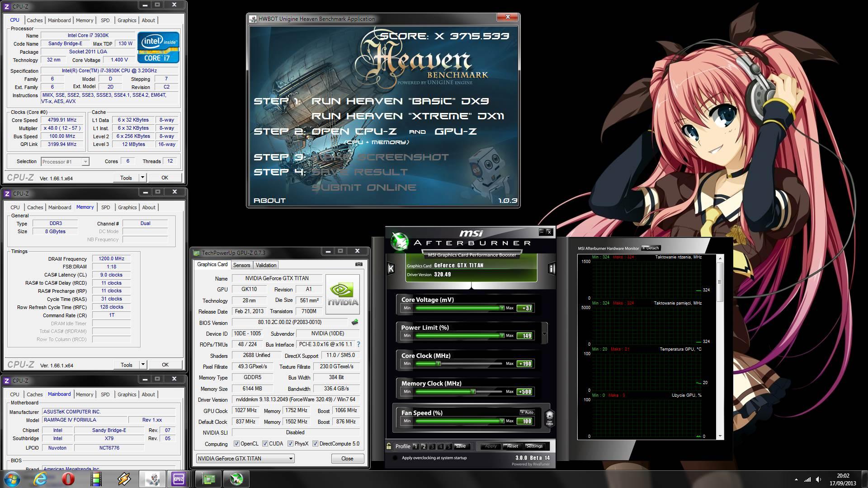Toggle the OpenCL checkbox in GPU-Z
The image size is (868, 488).
[236, 444]
